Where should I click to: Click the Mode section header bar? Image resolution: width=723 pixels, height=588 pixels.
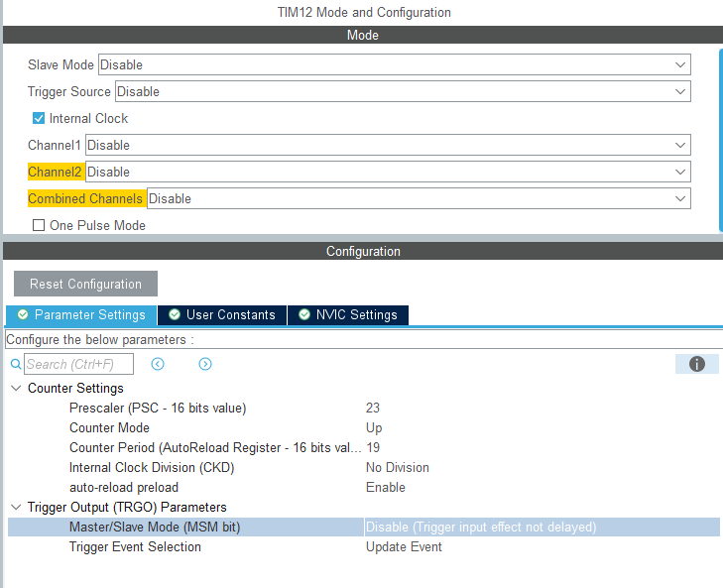pos(362,35)
